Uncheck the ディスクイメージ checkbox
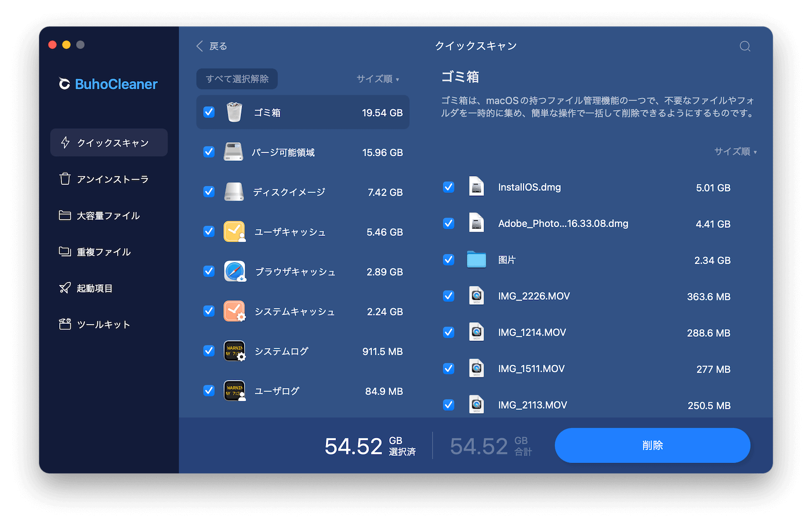This screenshot has height=525, width=812. pos(209,191)
